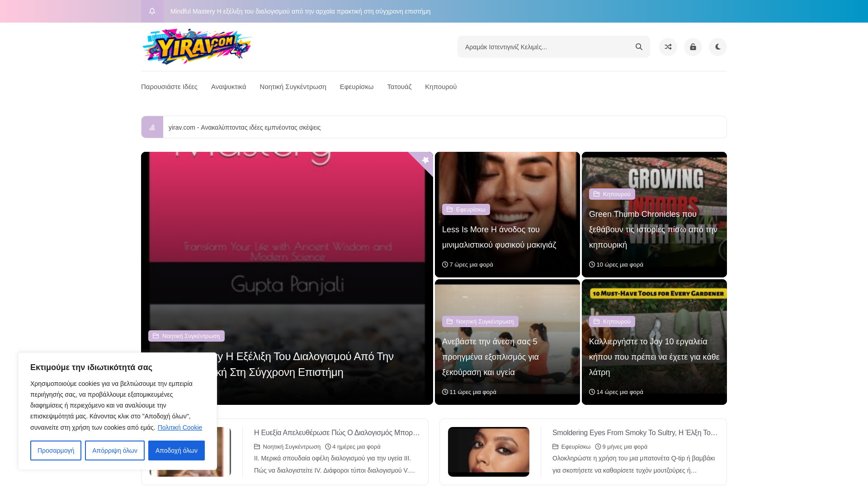Click Εφευρίσκω category under Smoldering Eyes post
The height and width of the screenshot is (488, 868).
pyautogui.click(x=576, y=447)
